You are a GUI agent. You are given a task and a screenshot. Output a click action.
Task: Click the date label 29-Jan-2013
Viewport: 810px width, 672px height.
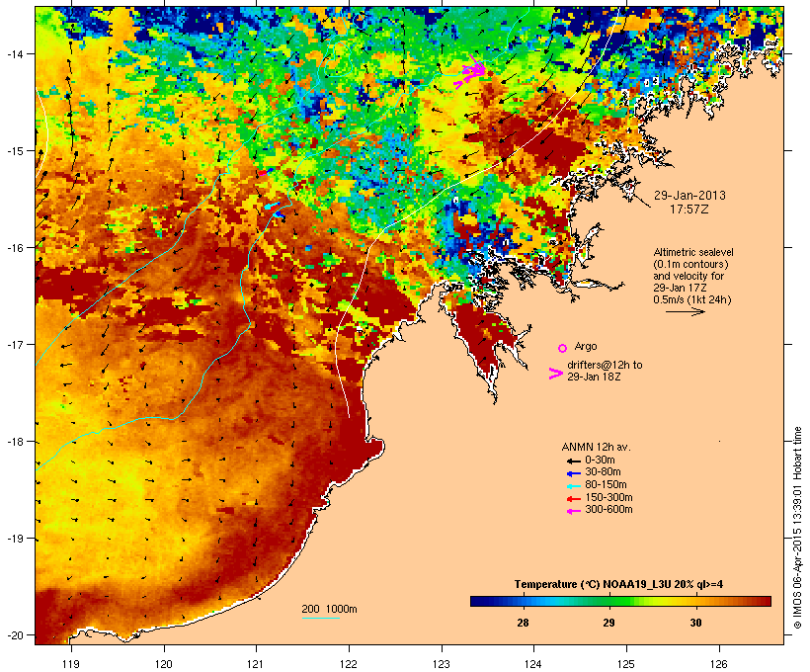(689, 196)
